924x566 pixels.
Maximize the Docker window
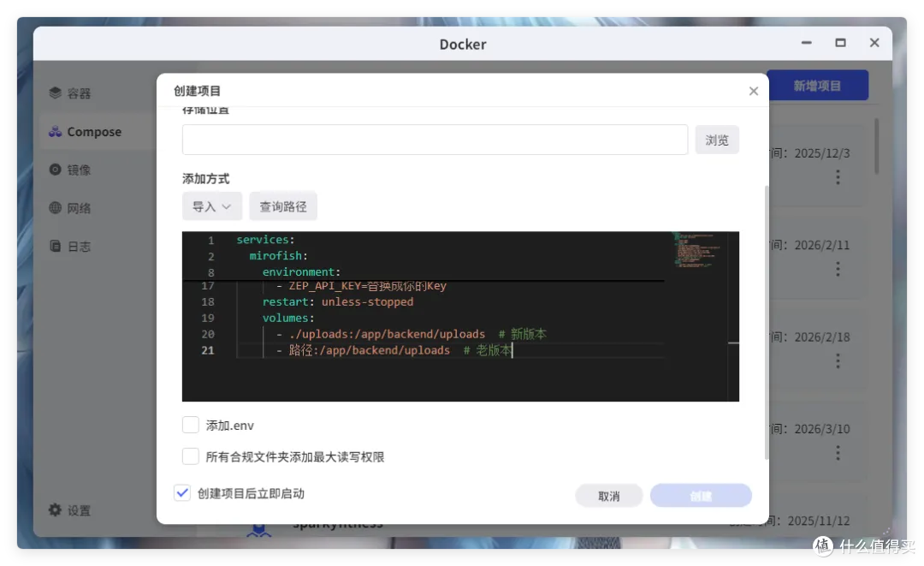point(840,43)
